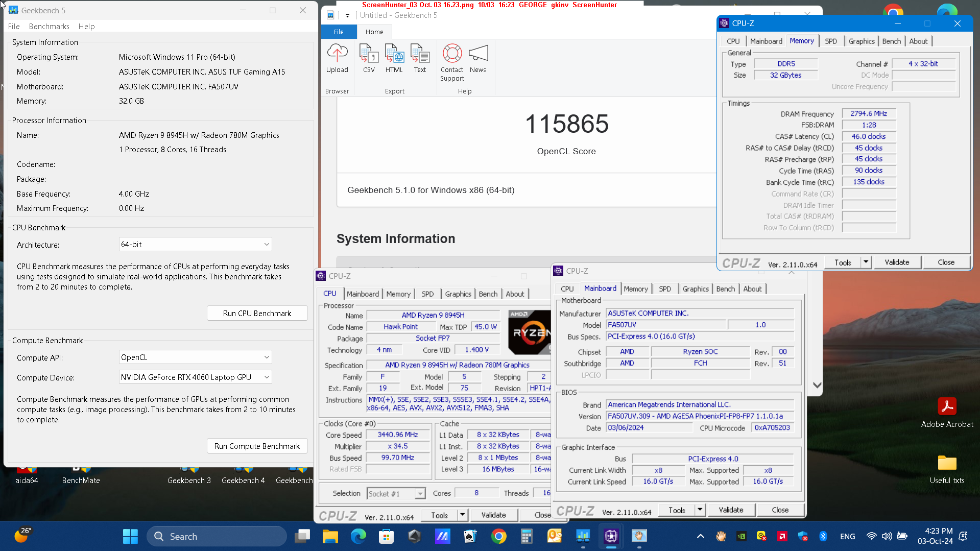Open CPU tab in Mainboard CPU-Z window

tap(567, 289)
